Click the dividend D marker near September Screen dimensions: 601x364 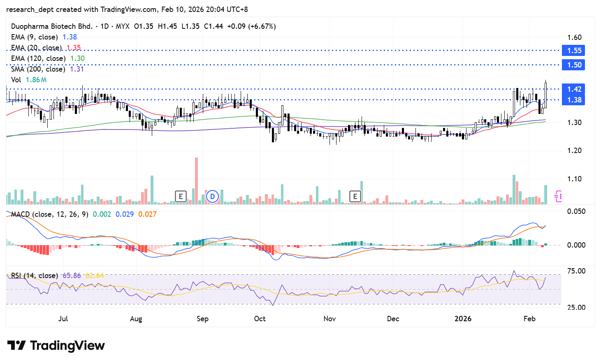212,197
